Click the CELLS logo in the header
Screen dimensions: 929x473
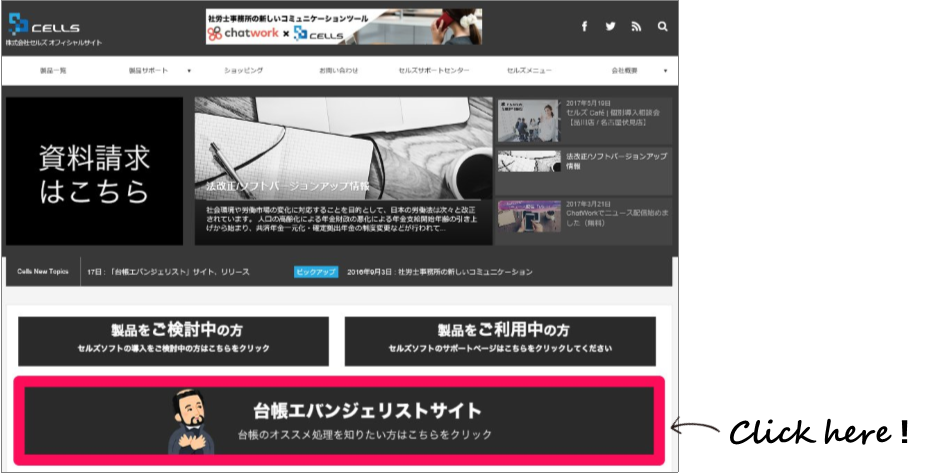[x=44, y=24]
